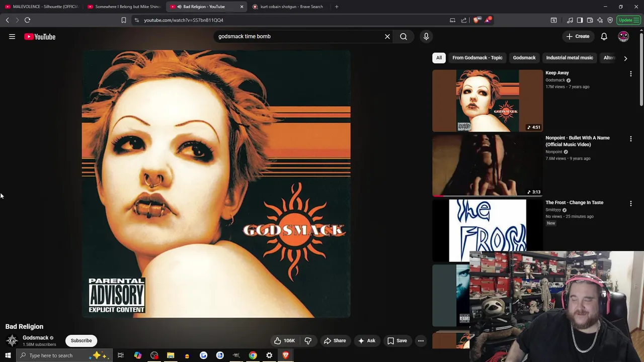Switch to 'Somewhere I Belong' tab
This screenshot has width=644, height=362.
coord(124,7)
